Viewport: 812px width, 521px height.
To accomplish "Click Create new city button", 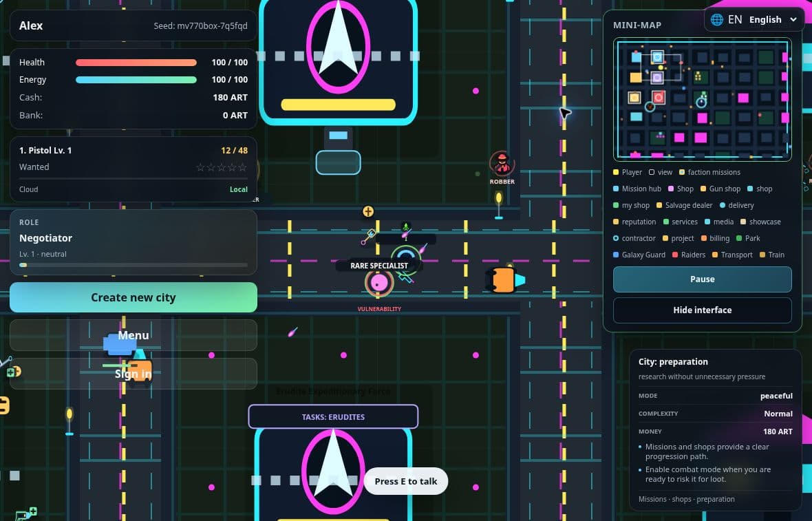I will 133,297.
